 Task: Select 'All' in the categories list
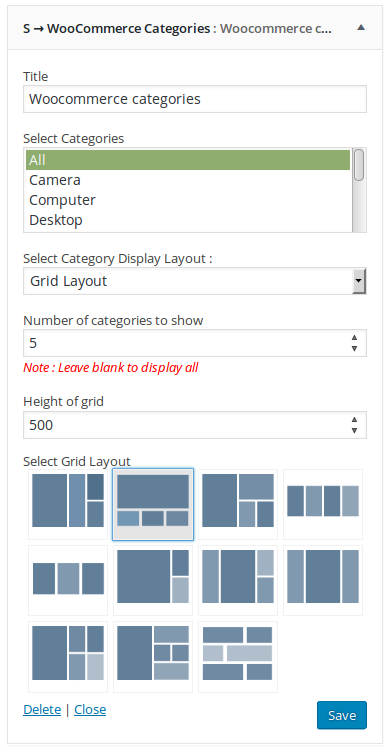[x=188, y=160]
